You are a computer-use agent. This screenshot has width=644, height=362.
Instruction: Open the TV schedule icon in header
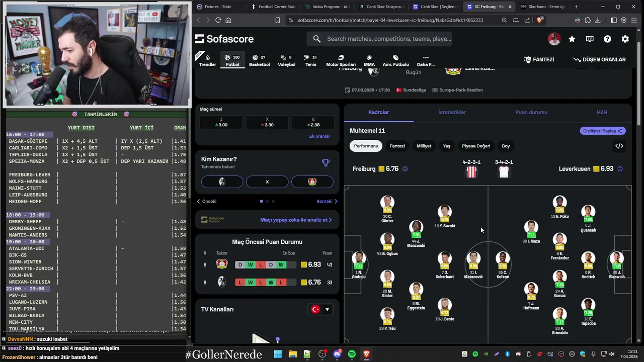(x=590, y=39)
